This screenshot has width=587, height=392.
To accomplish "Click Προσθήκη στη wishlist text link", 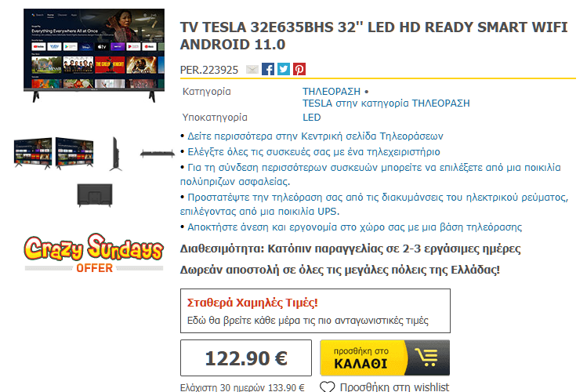I will point(394,387).
